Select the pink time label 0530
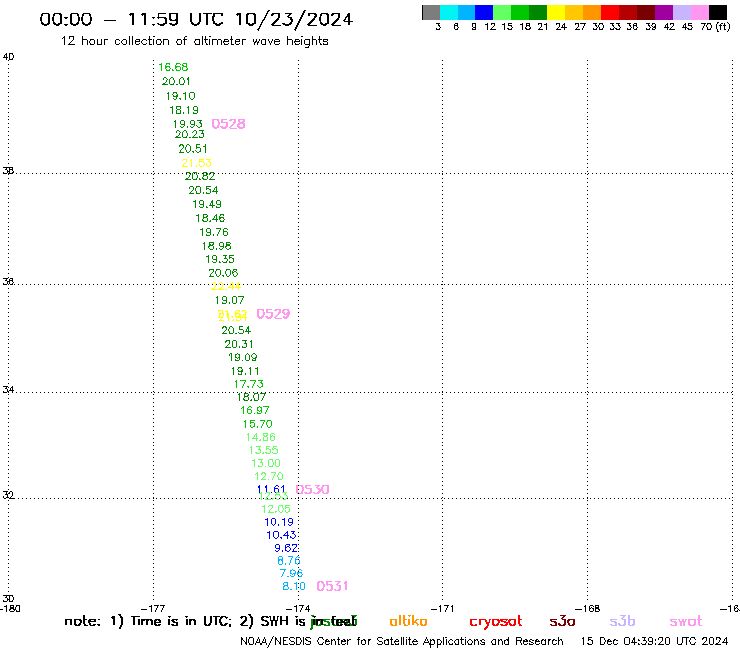The width and height of the screenshot is (740, 650). click(312, 490)
